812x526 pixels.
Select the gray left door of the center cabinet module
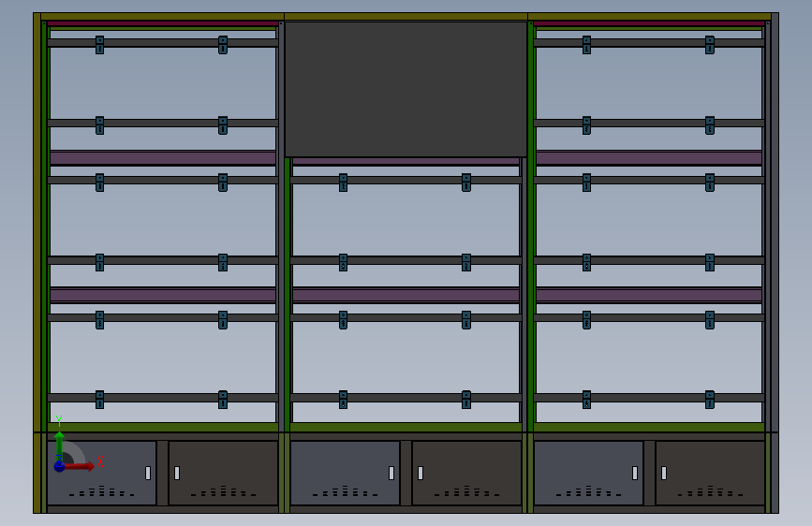point(345,473)
